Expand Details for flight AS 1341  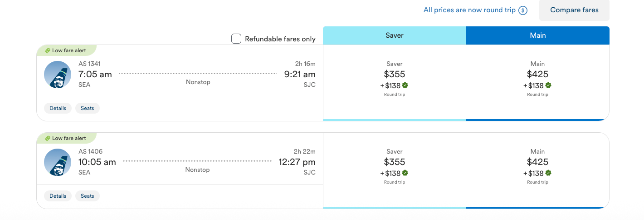[58, 108]
